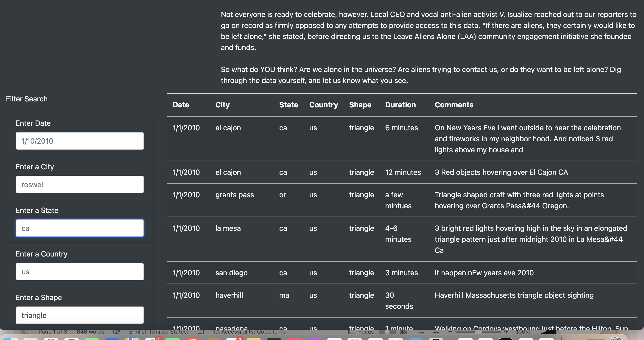Click the zoom slider in Word status bar
644x340 pixels.
click(x=478, y=332)
